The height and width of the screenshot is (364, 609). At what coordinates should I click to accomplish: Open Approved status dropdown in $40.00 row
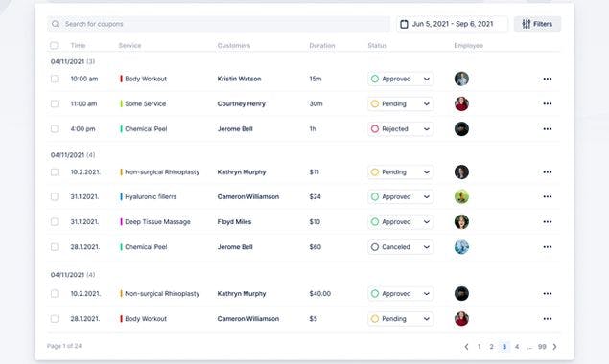coord(401,294)
